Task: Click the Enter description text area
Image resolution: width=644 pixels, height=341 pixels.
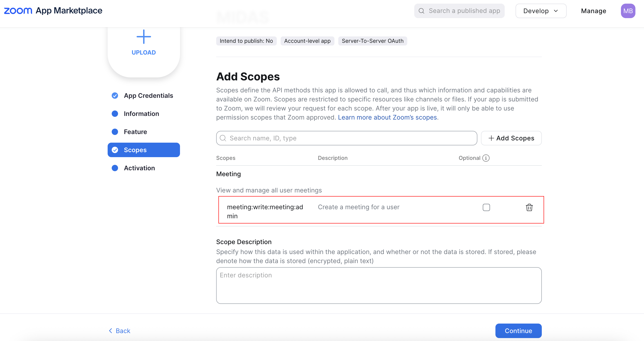Action: [379, 286]
